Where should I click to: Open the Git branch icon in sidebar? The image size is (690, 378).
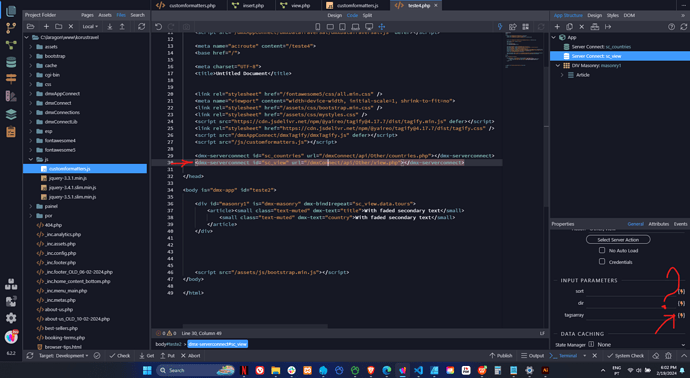(11, 28)
